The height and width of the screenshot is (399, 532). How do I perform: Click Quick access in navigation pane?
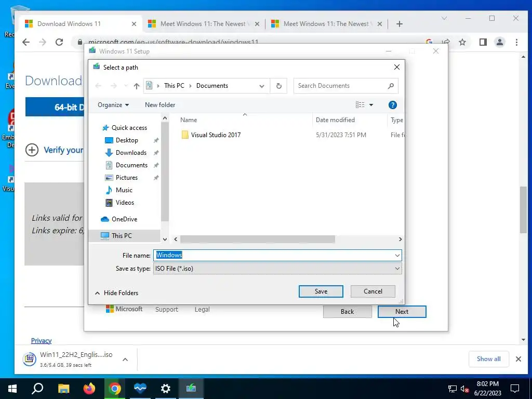(x=129, y=128)
